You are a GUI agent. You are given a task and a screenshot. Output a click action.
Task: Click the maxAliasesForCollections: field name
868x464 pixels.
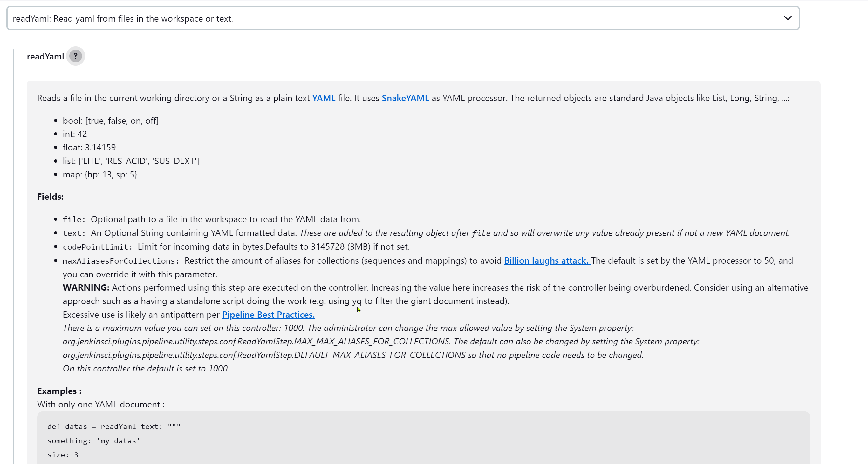pyautogui.click(x=121, y=261)
